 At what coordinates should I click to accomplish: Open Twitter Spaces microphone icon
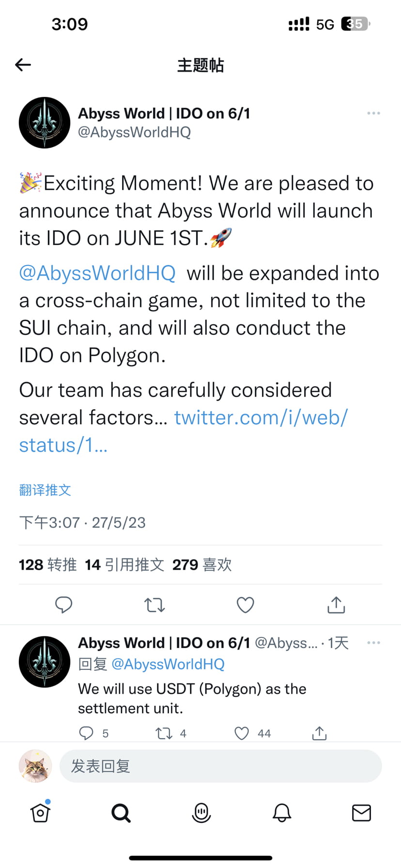coord(201,813)
